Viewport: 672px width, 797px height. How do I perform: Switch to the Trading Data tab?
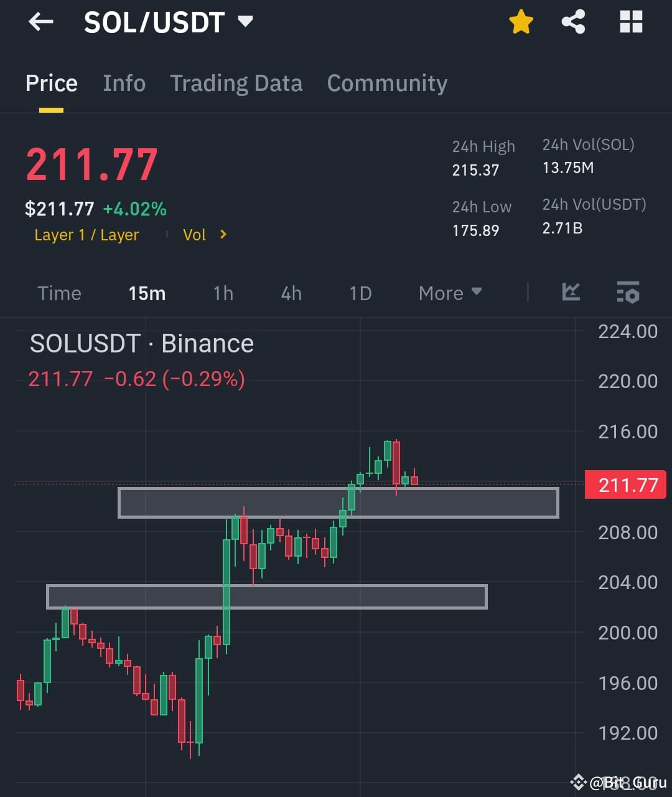coord(236,83)
